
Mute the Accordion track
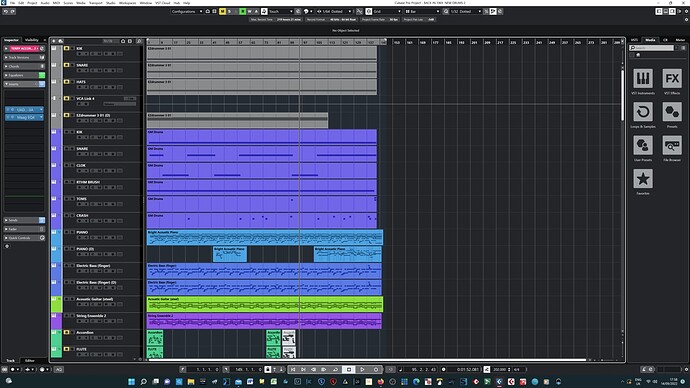66,333
